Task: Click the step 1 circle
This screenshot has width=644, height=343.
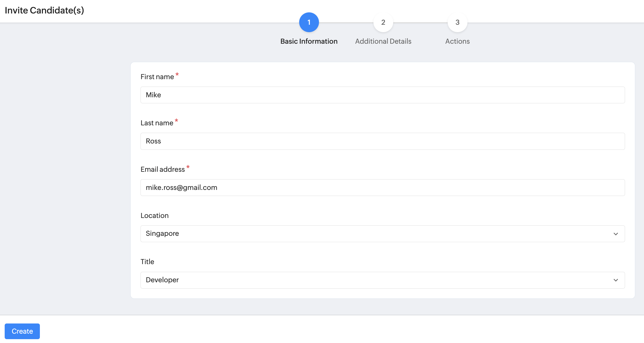Action: [x=309, y=22]
